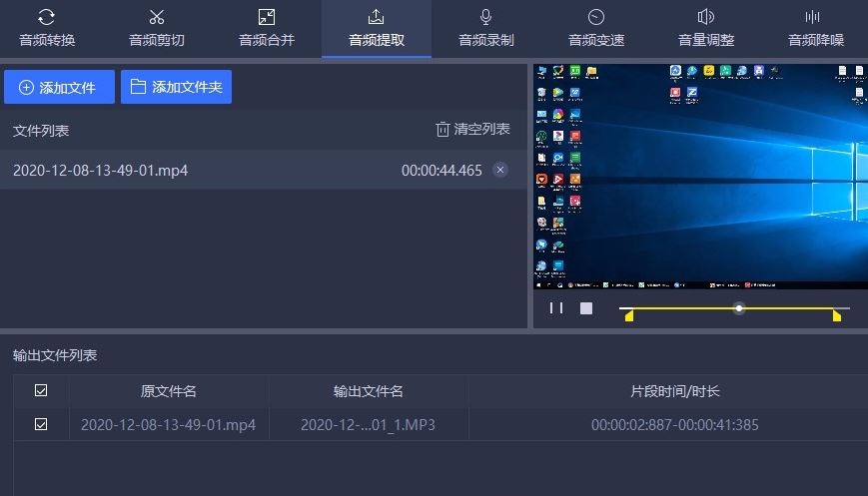The height and width of the screenshot is (496, 868).
Task: Remove 2020-12-08-13-49-01.mp4 with the X icon
Action: (499, 170)
